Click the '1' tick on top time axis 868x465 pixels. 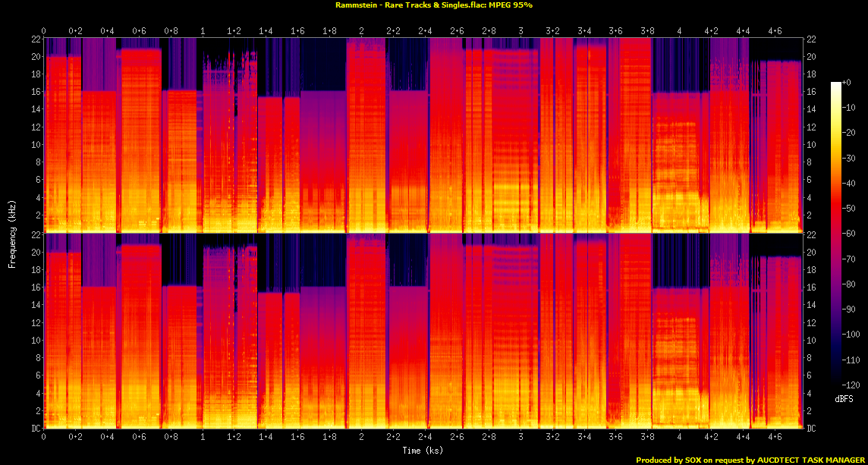tap(202, 30)
